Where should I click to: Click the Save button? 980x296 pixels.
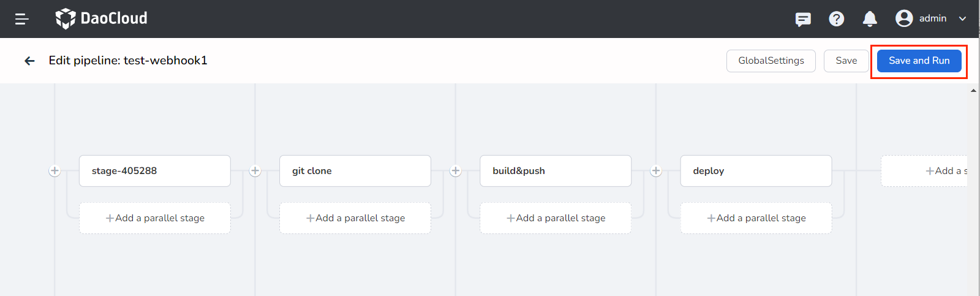(x=846, y=61)
